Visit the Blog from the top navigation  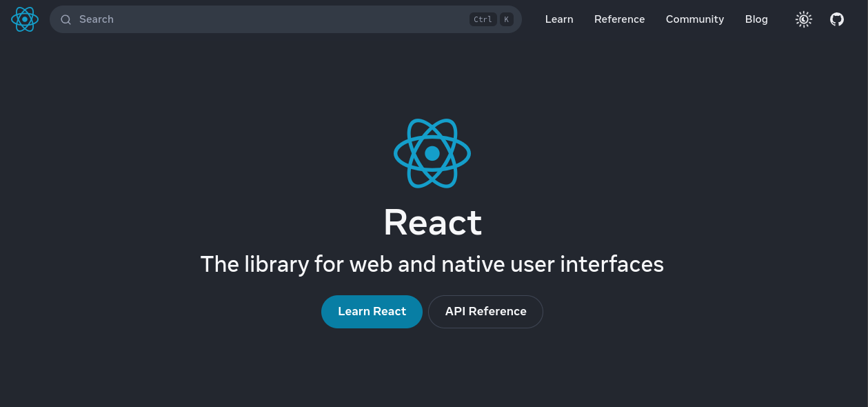click(x=756, y=19)
